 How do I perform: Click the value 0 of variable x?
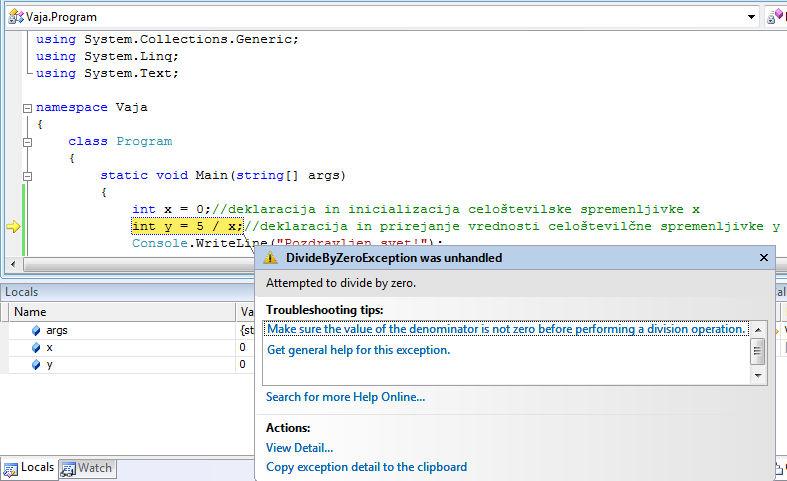(x=242, y=347)
